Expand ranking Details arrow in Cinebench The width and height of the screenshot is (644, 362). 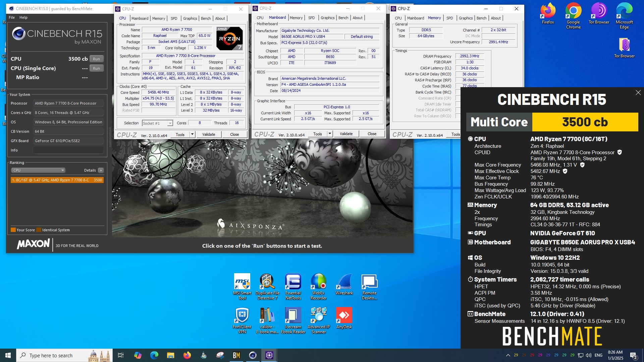101,170
